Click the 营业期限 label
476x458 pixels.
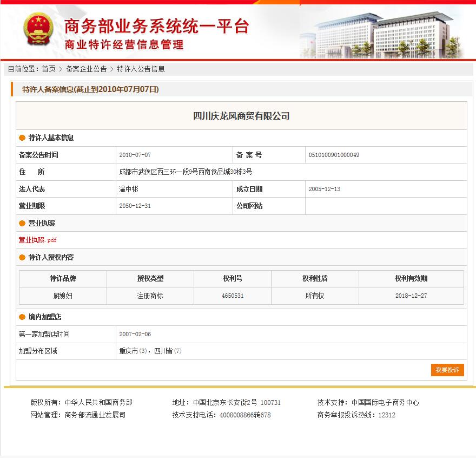click(32, 206)
